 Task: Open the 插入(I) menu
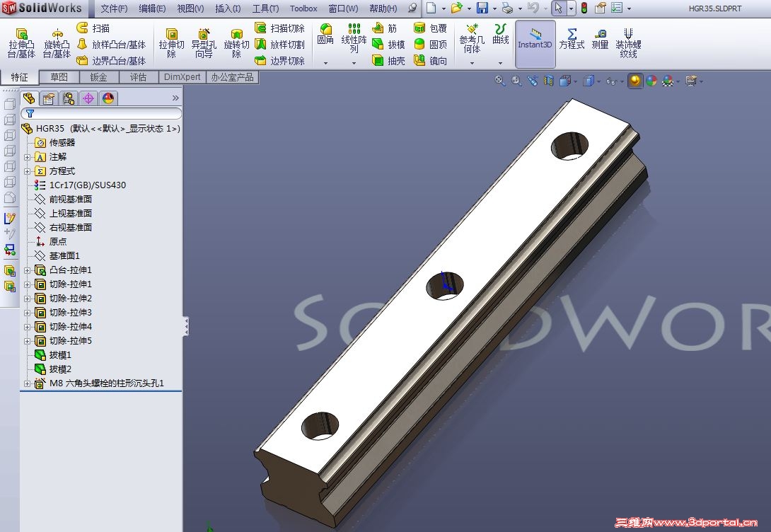[x=228, y=8]
